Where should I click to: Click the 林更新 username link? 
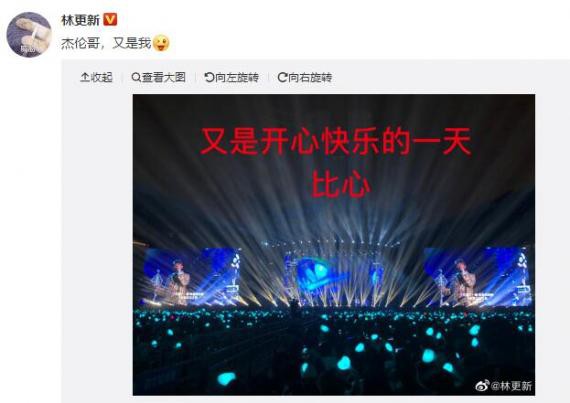pos(80,20)
